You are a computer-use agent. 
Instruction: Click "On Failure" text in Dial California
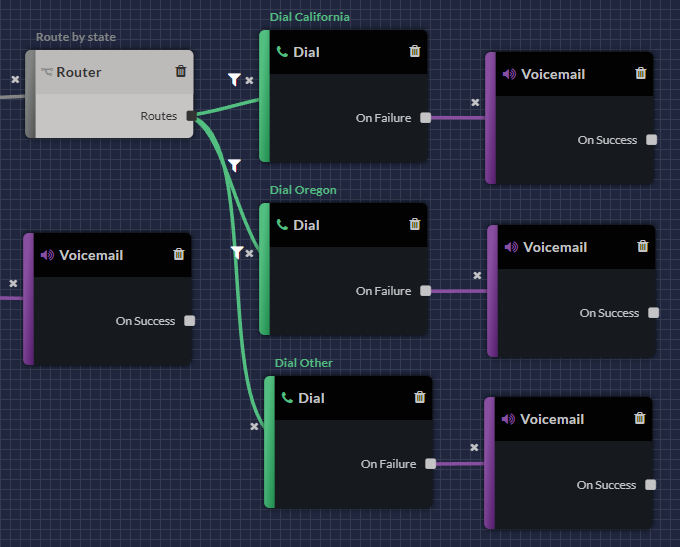coord(383,118)
